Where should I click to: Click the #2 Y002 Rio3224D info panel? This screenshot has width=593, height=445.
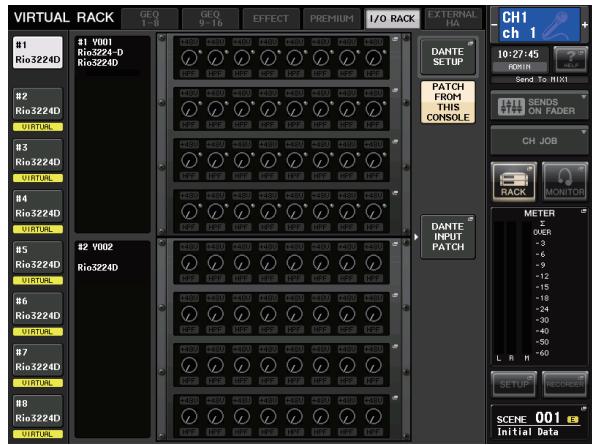point(112,339)
